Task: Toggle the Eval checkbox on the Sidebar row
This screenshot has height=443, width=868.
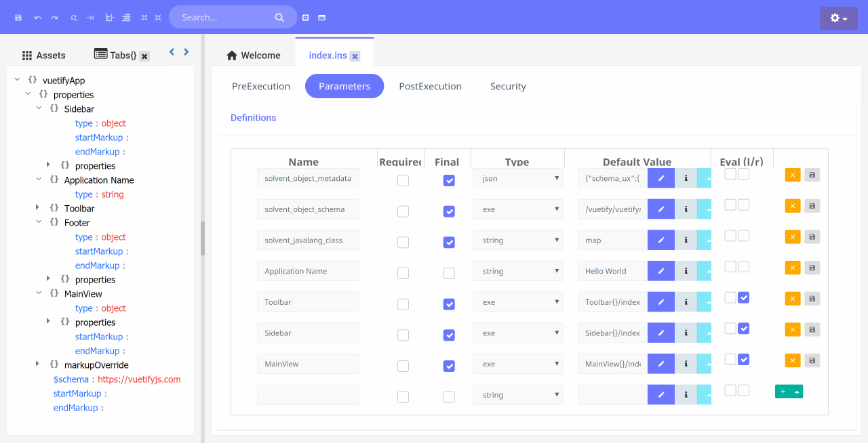Action: tap(743, 329)
